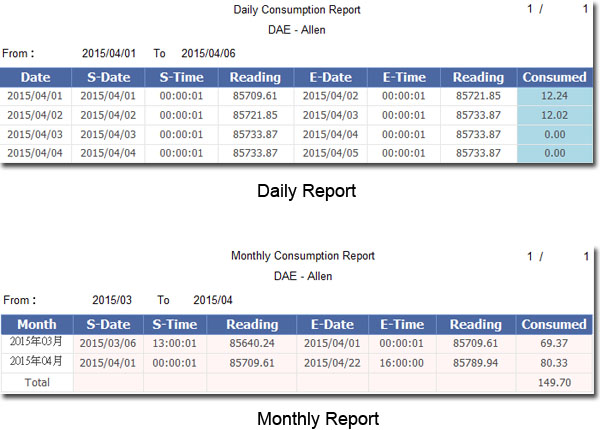
Task: Select the 'Daily Consumption Report' title
Action: click(x=297, y=10)
